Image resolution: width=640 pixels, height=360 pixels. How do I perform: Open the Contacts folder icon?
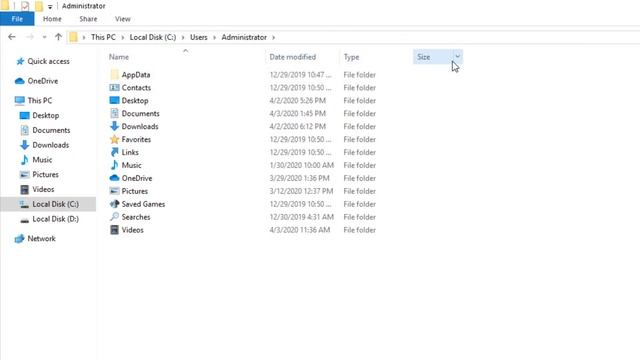click(114, 88)
